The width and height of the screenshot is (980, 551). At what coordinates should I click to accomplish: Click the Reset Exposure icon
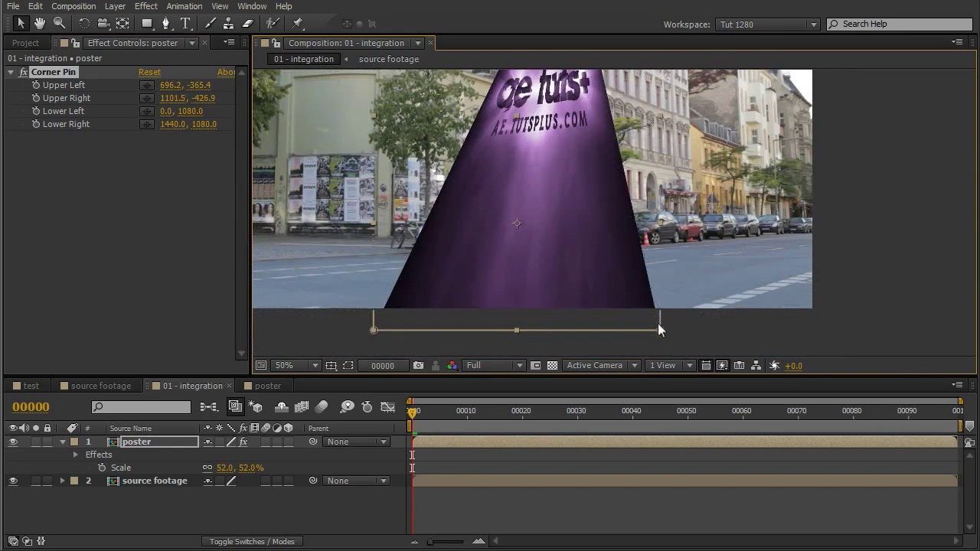pos(774,366)
